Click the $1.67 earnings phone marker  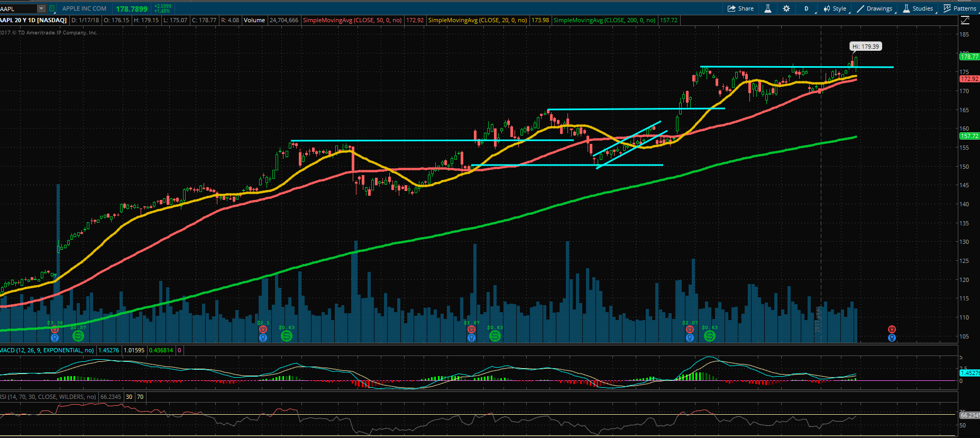coord(471,330)
